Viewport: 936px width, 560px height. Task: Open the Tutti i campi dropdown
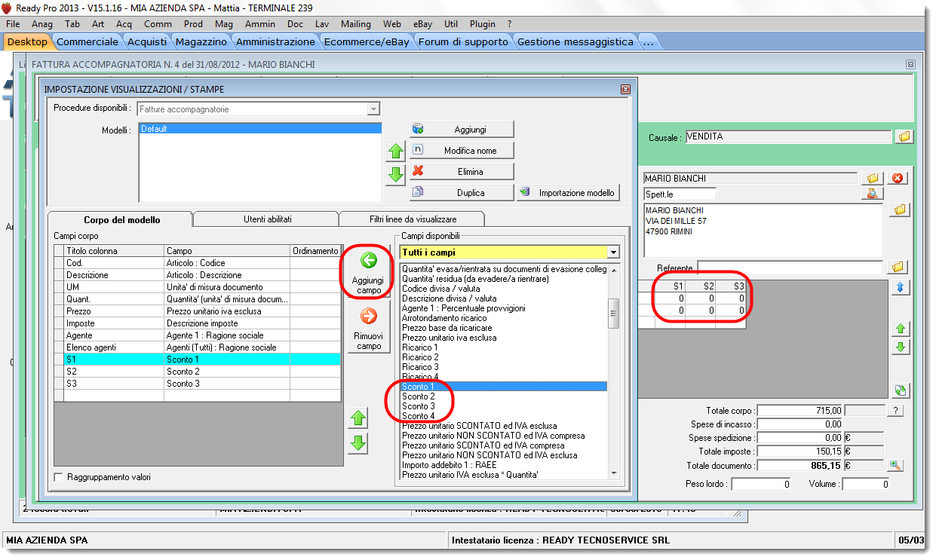[613, 252]
